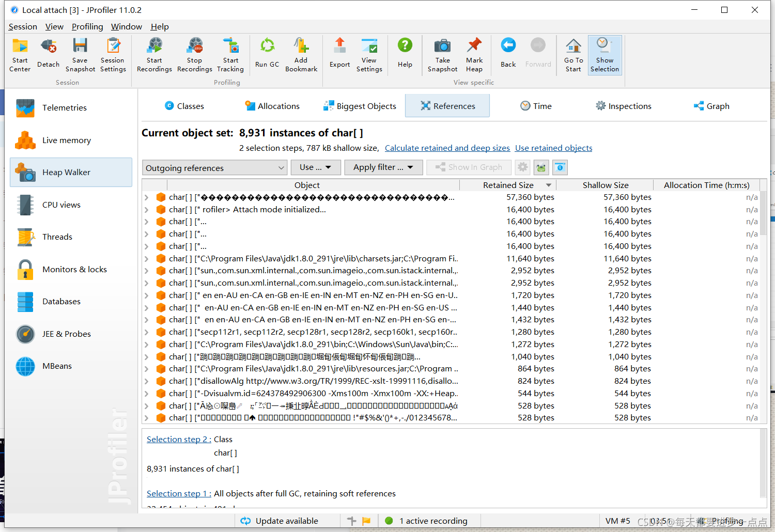Click the blue toolbar icon after the green one
This screenshot has width=775, height=532.
[x=560, y=167]
